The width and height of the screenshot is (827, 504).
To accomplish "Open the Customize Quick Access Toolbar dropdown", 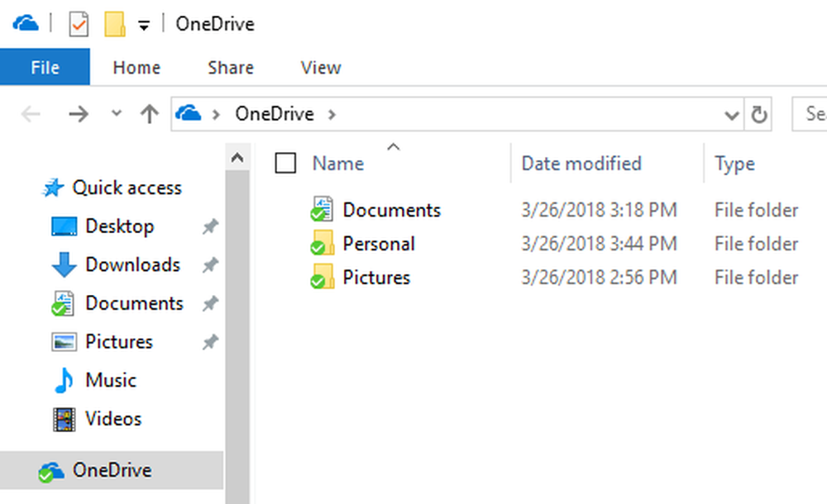I will point(143,25).
